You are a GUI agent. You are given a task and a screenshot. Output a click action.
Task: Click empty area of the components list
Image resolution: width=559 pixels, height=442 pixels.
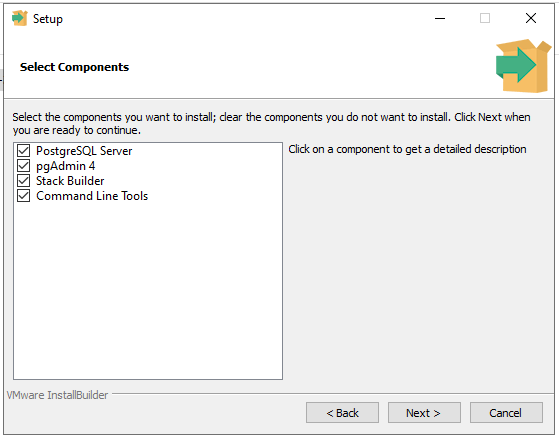click(148, 289)
